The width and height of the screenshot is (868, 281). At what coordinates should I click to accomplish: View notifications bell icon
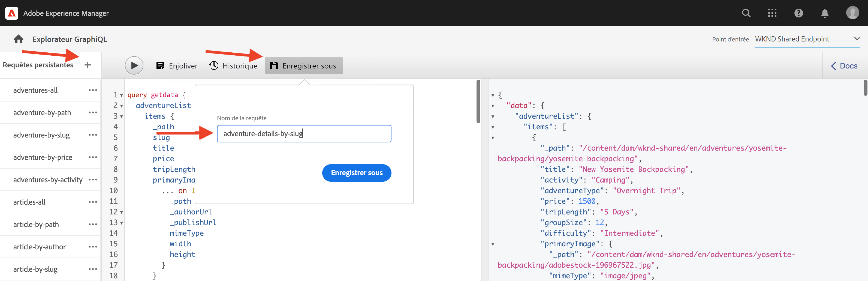point(825,13)
